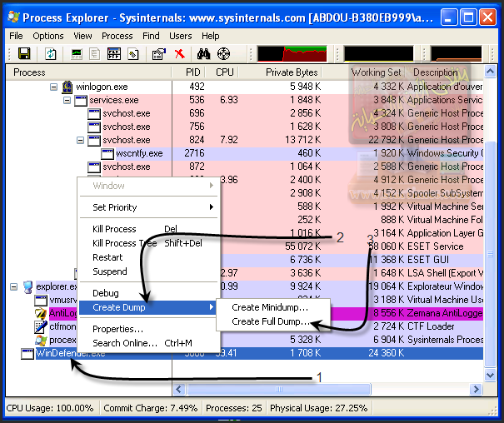Image resolution: width=504 pixels, height=423 pixels.
Task: Sort by the PID column header
Action: pyautogui.click(x=188, y=72)
